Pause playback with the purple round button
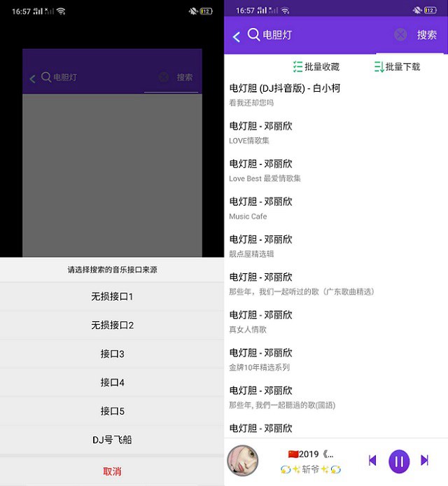The width and height of the screenshot is (448, 486). 399,461
